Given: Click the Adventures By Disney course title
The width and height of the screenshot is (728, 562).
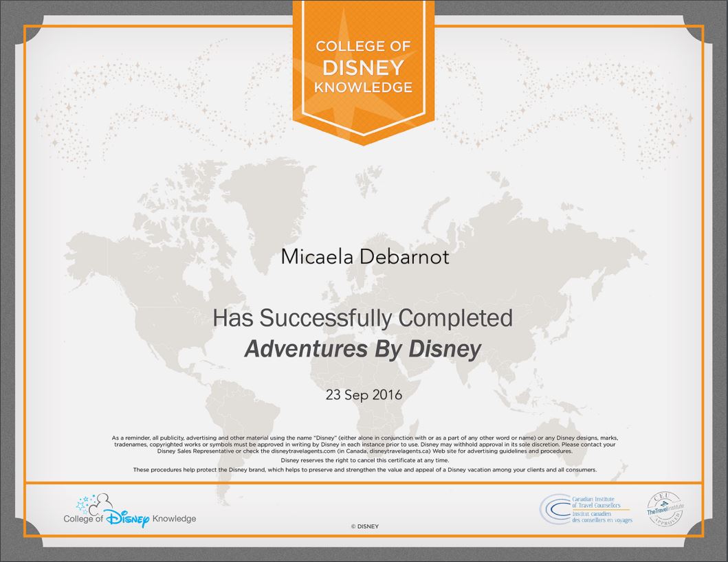Looking at the screenshot, I should point(363,350).
